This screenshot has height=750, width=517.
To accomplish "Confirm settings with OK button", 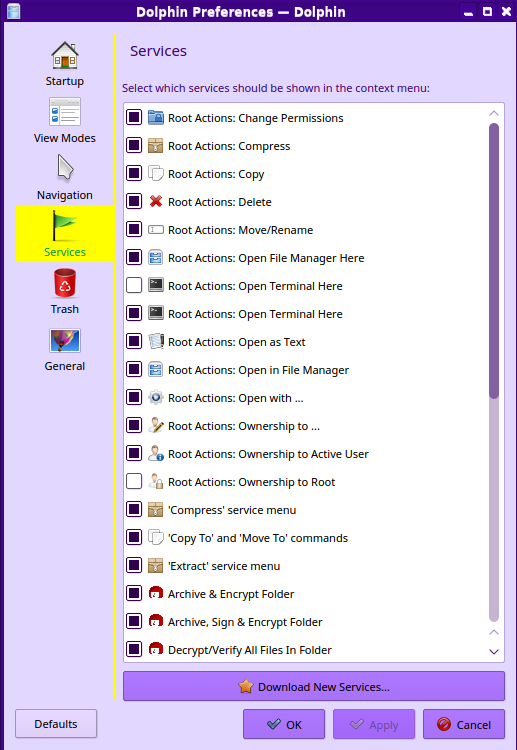I will point(284,724).
